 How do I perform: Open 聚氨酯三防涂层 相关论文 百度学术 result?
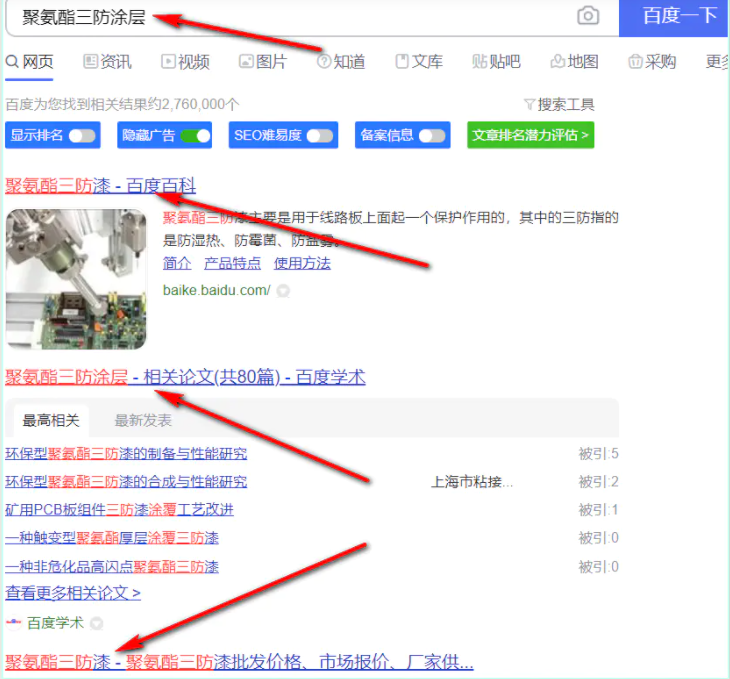(185, 377)
